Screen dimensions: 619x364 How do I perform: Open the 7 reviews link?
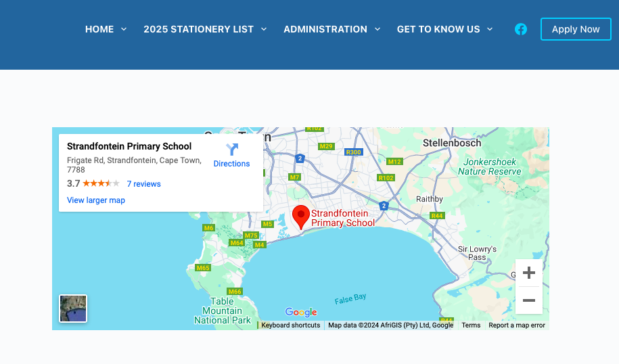[143, 184]
